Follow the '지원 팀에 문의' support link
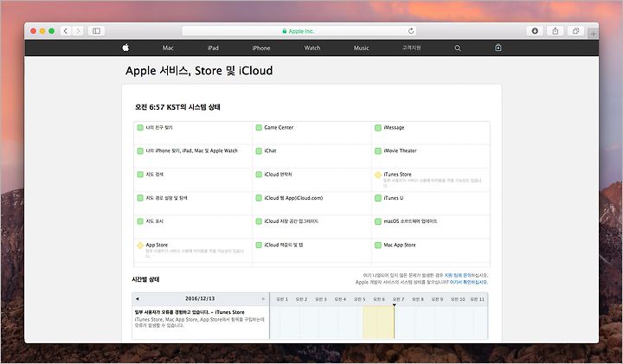 [x=458, y=276]
